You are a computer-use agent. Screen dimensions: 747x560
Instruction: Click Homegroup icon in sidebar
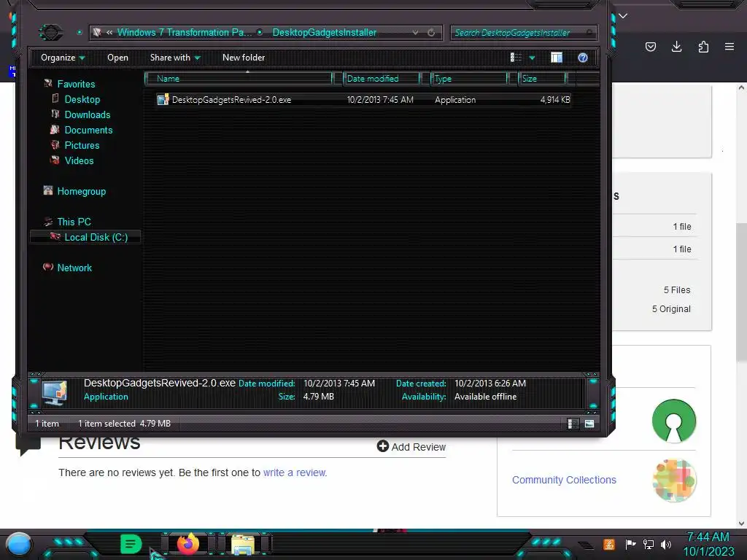point(48,190)
